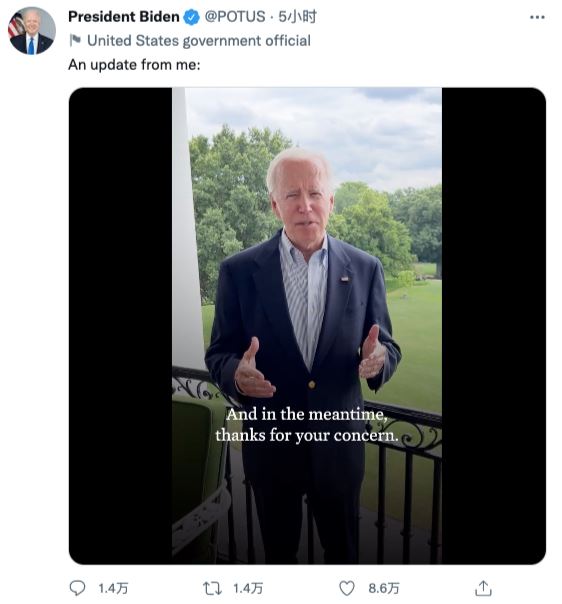Click the tweet text 'An update from me:'

[x=134, y=65]
